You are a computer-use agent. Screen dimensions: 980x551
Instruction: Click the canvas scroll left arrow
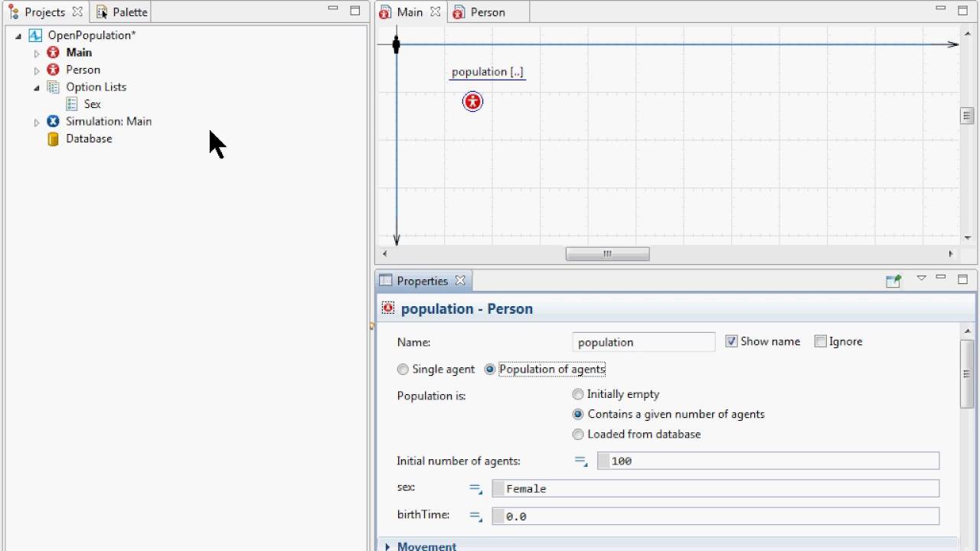(384, 254)
